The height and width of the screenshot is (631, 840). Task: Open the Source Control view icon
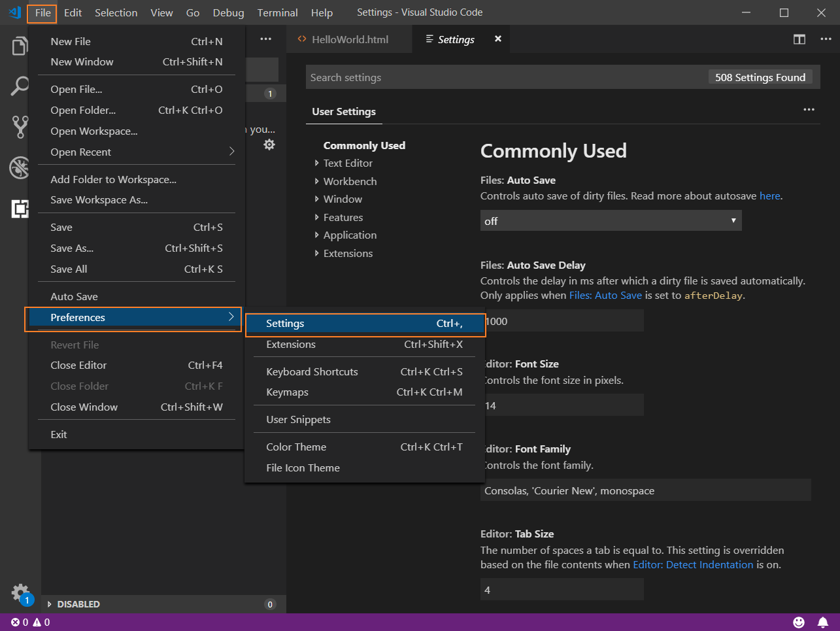coord(20,126)
